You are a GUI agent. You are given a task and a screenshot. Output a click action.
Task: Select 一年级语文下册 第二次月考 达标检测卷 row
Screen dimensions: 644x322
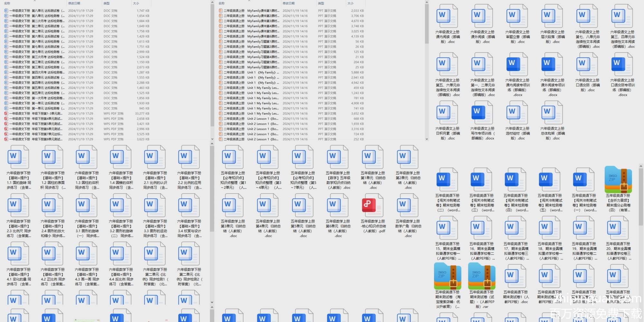(x=77, y=21)
